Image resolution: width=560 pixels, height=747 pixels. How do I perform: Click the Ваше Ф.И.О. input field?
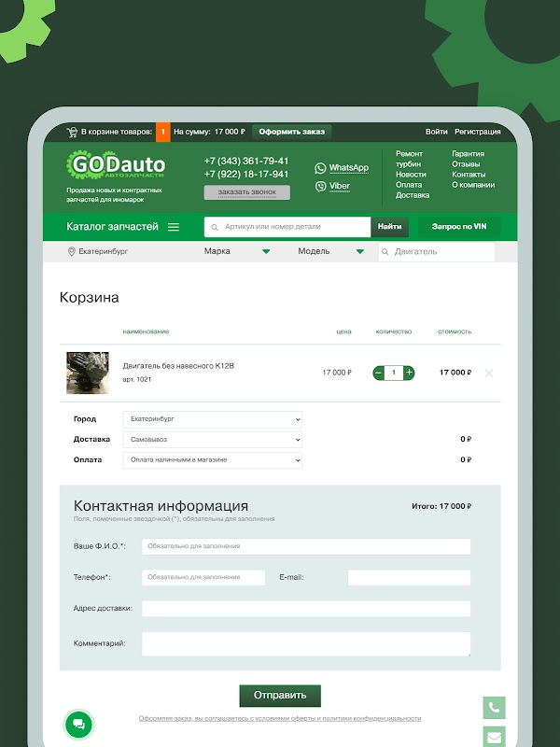[306, 546]
